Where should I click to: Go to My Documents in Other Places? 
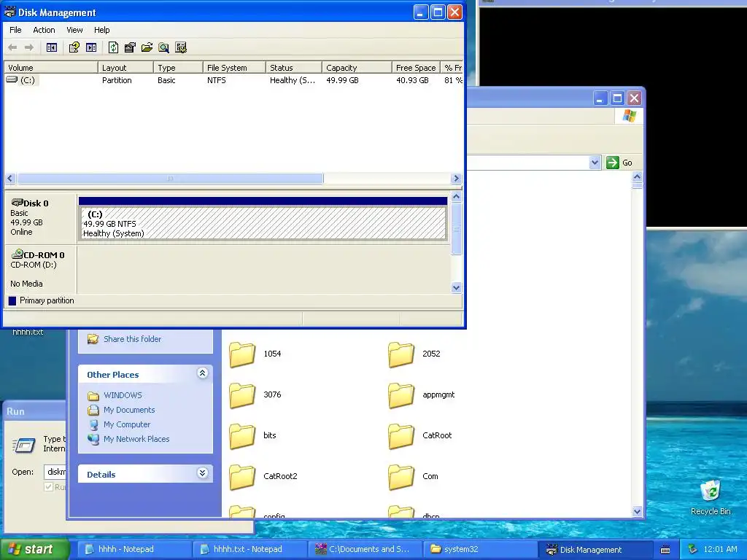(129, 410)
